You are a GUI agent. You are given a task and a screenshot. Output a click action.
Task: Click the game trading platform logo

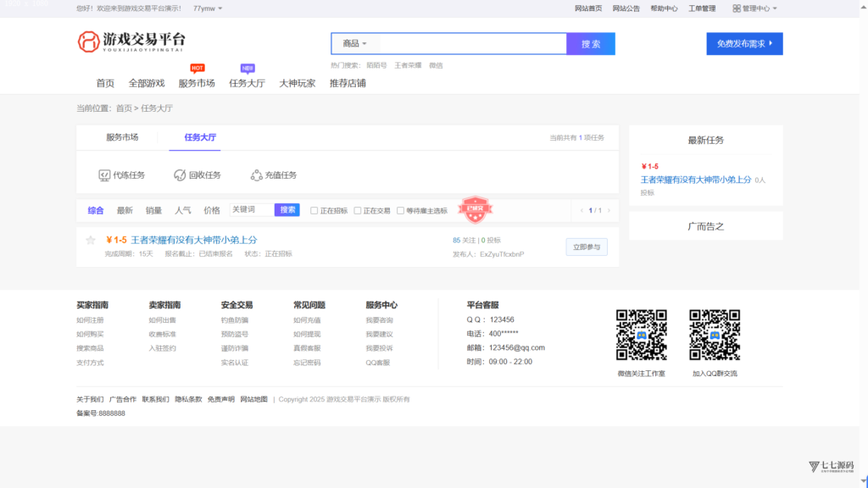click(131, 42)
